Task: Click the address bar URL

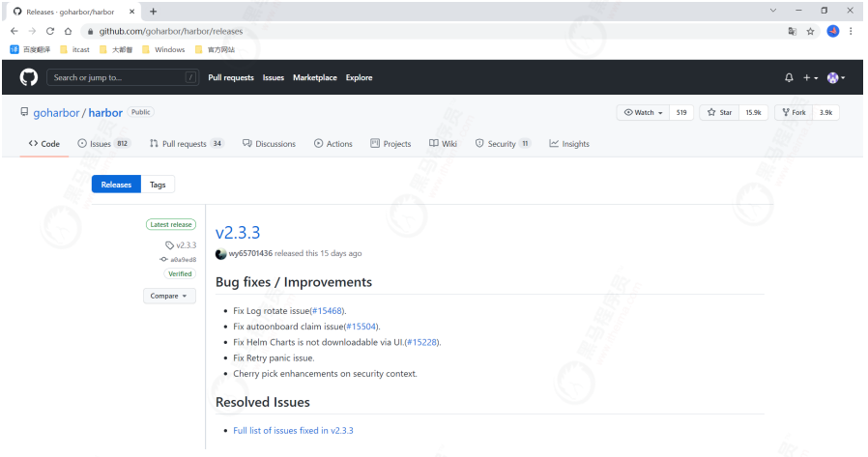Action: click(170, 32)
